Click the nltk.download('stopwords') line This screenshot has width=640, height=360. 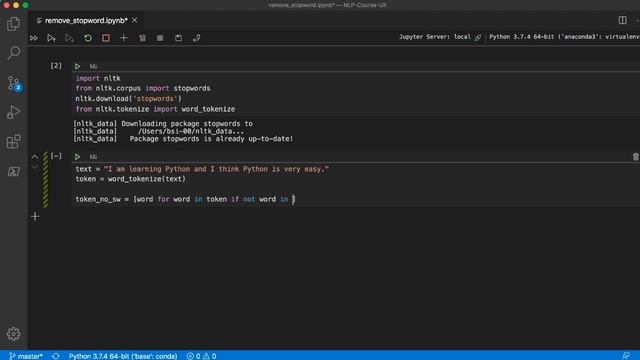point(129,99)
